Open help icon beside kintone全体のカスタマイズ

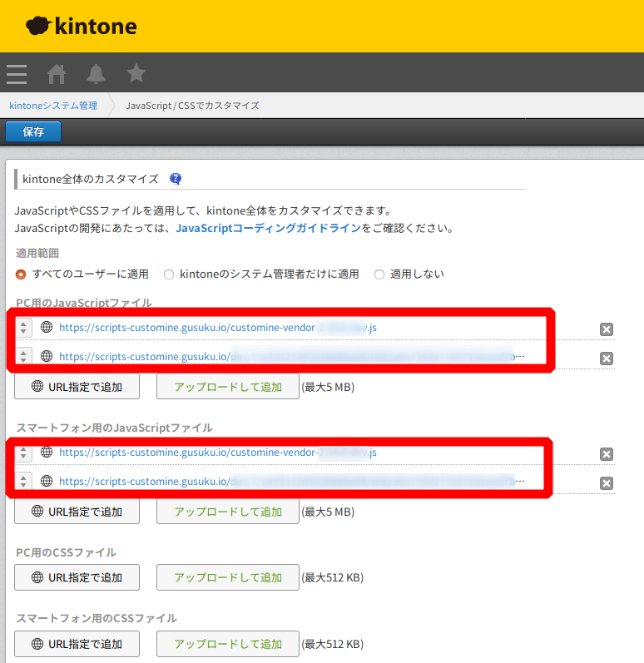[176, 179]
